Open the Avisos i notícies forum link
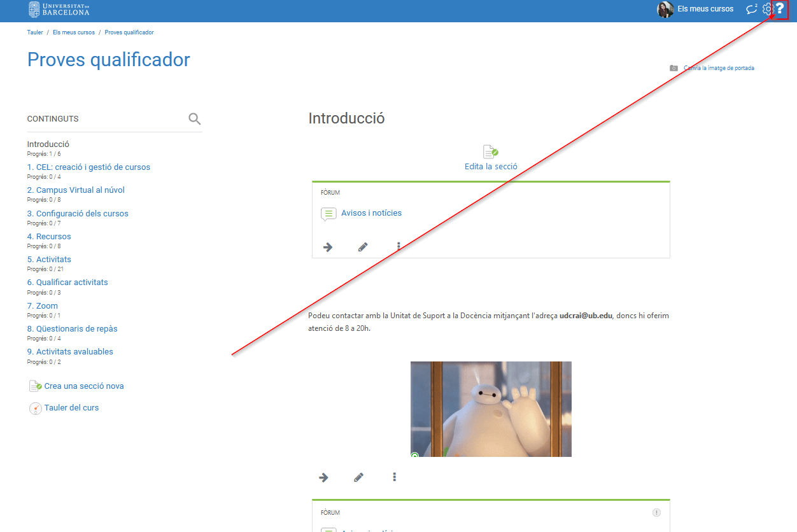The width and height of the screenshot is (797, 532). point(371,213)
